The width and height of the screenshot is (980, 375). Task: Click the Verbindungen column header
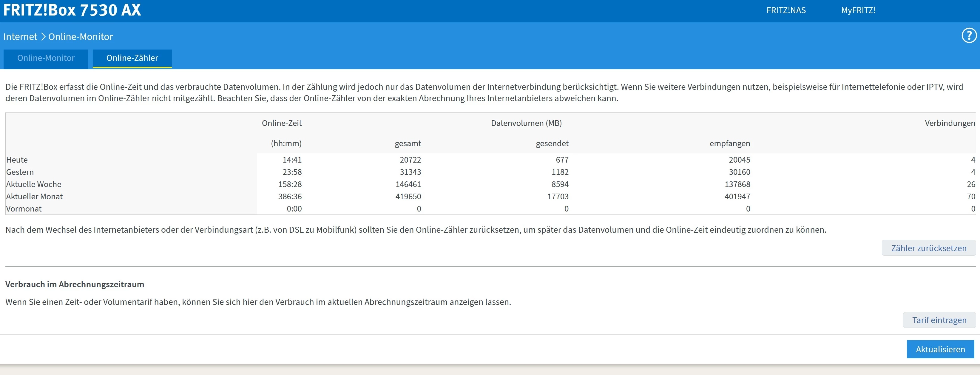[950, 123]
